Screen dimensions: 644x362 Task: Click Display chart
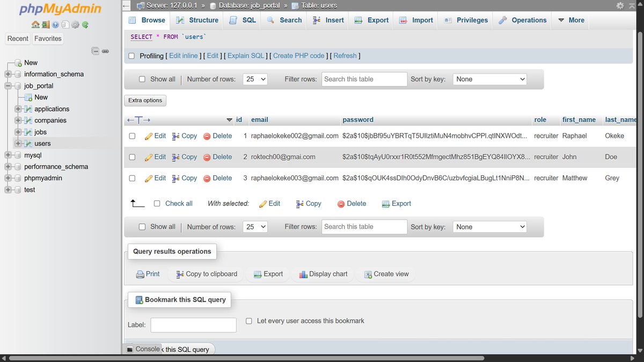coord(323,274)
